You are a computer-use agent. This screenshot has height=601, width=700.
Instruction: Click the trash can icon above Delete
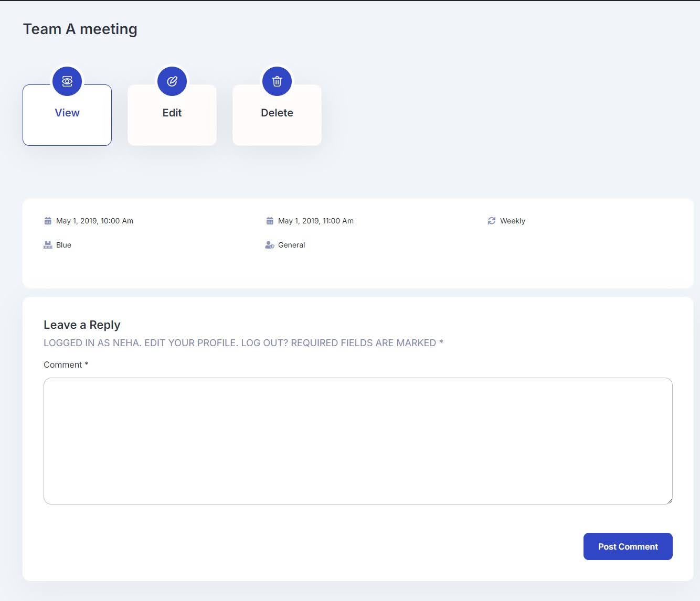[277, 81]
